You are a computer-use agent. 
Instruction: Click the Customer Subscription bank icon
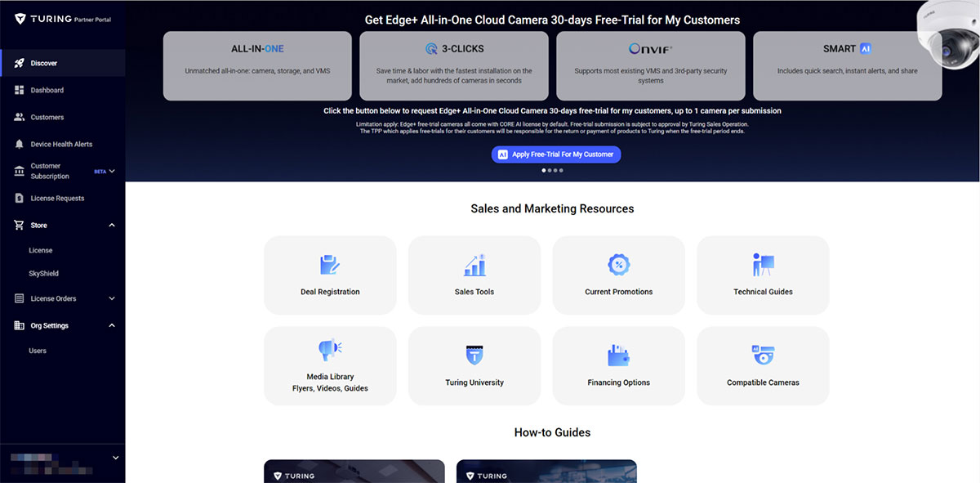(20, 171)
